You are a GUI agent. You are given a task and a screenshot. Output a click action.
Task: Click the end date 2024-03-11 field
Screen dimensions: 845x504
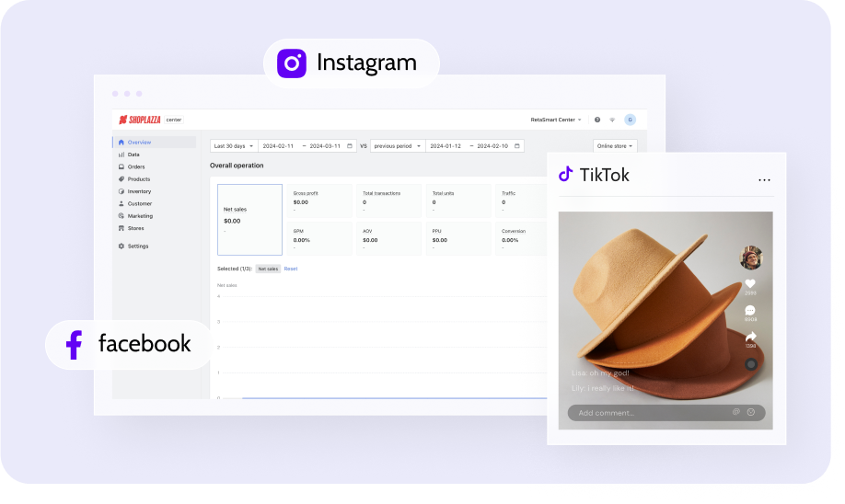click(325, 146)
